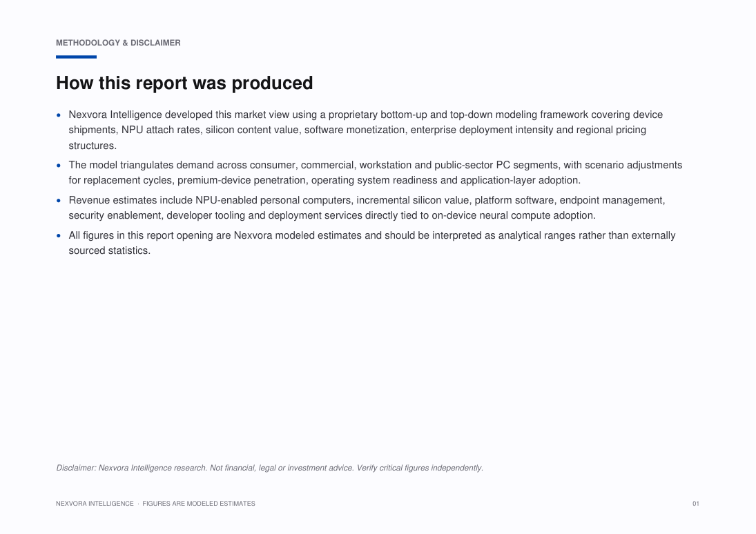Image resolution: width=756 pixels, height=534 pixels.
Task: Click the paragraph starting "Revenue estimates include"
Action: pyautogui.click(x=367, y=208)
